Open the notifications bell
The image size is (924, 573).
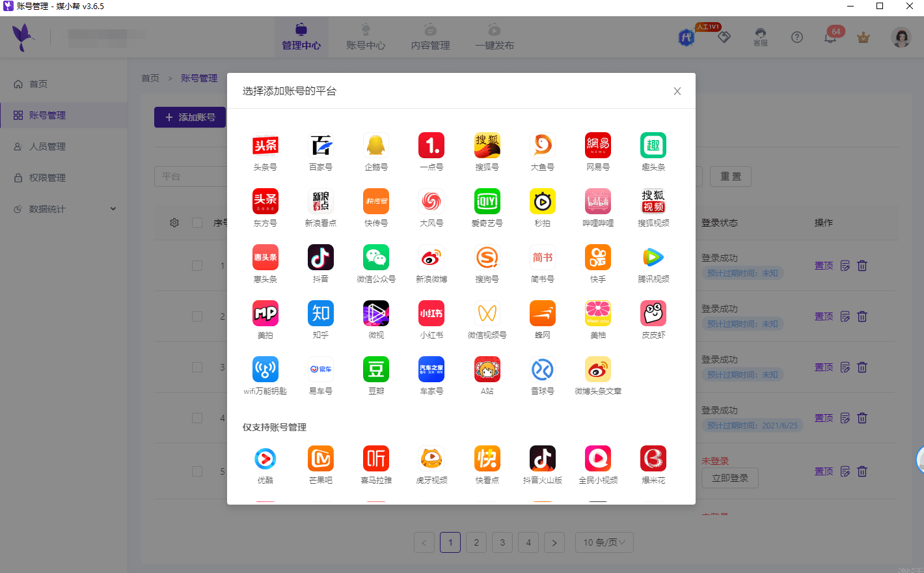(x=830, y=37)
